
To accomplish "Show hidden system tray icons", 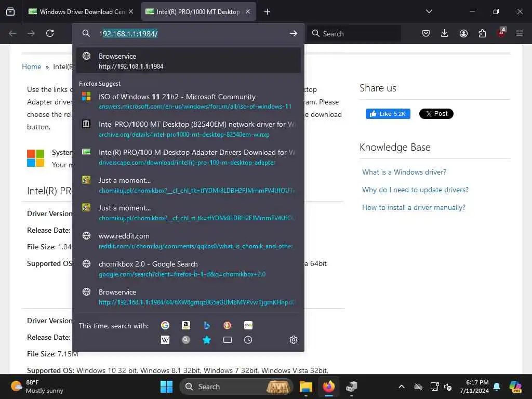I will pyautogui.click(x=402, y=387).
